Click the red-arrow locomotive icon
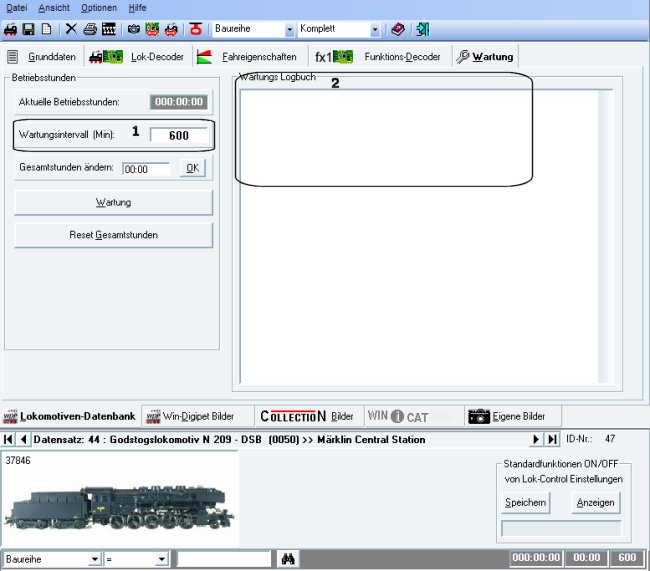This screenshot has width=650, height=571. 171,29
